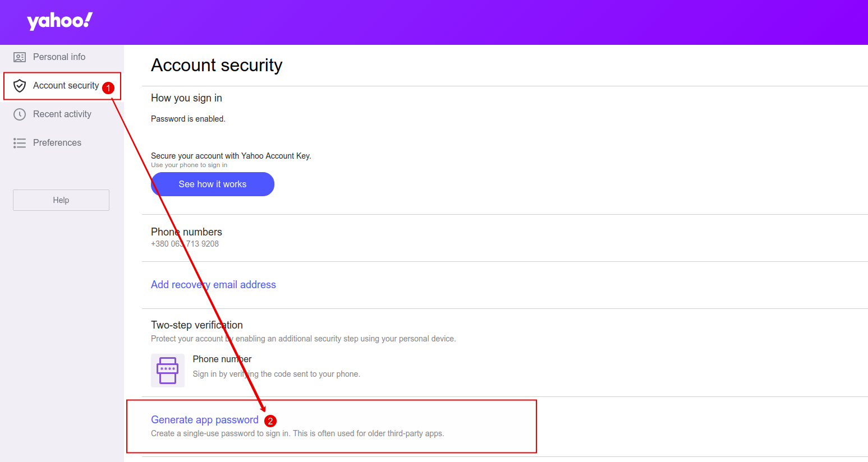Select the Account security shield icon
The width and height of the screenshot is (868, 462).
coord(20,85)
